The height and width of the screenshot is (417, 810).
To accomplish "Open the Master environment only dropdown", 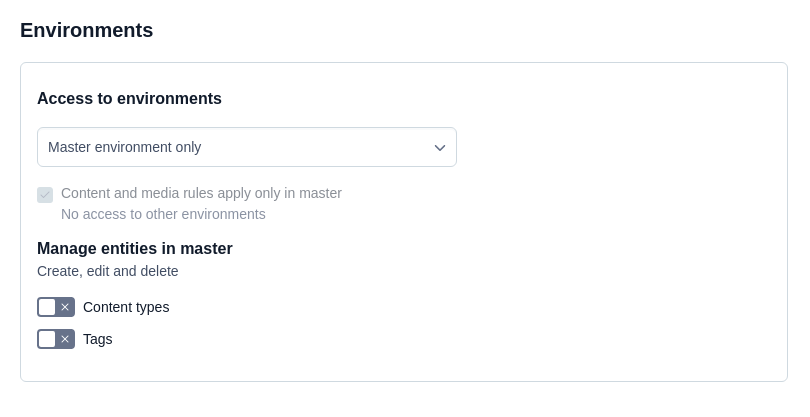I will (x=246, y=147).
